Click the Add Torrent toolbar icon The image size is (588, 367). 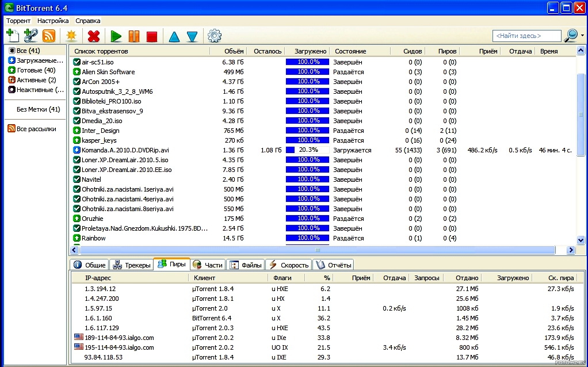[13, 36]
